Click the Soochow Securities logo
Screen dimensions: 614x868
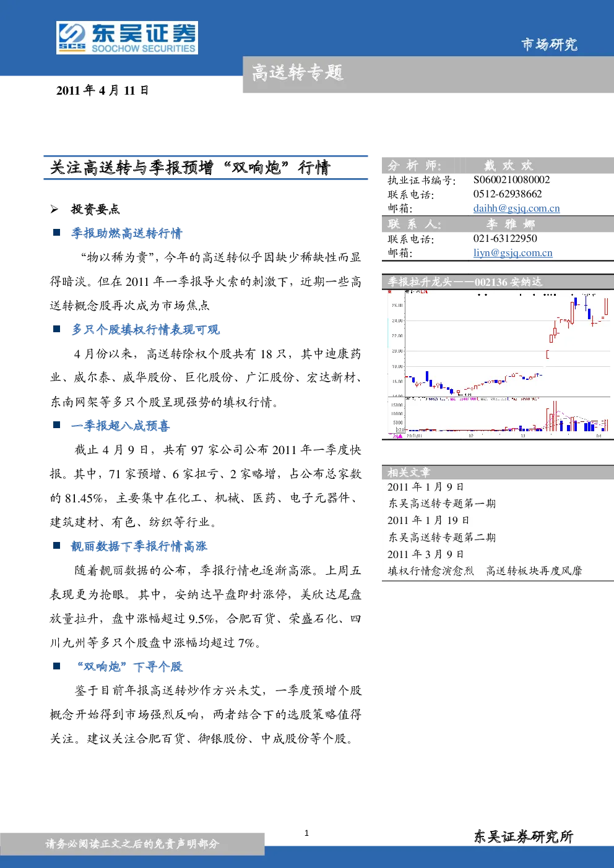(x=127, y=38)
